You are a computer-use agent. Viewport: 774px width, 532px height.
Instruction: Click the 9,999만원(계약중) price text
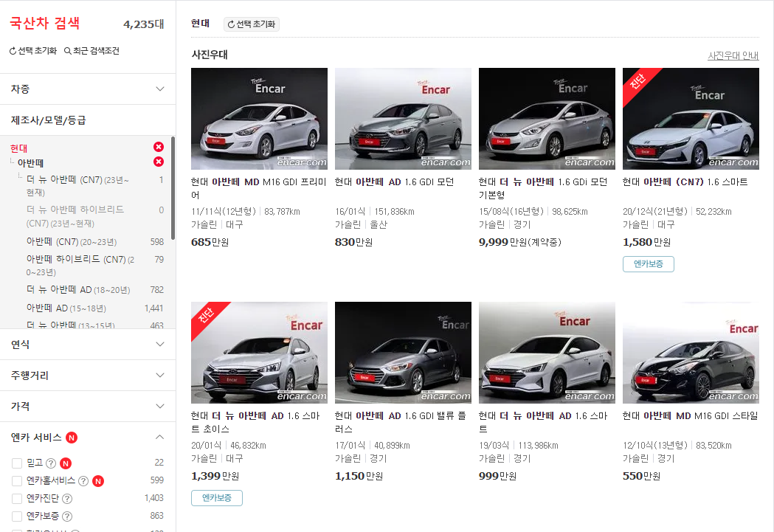click(x=519, y=242)
